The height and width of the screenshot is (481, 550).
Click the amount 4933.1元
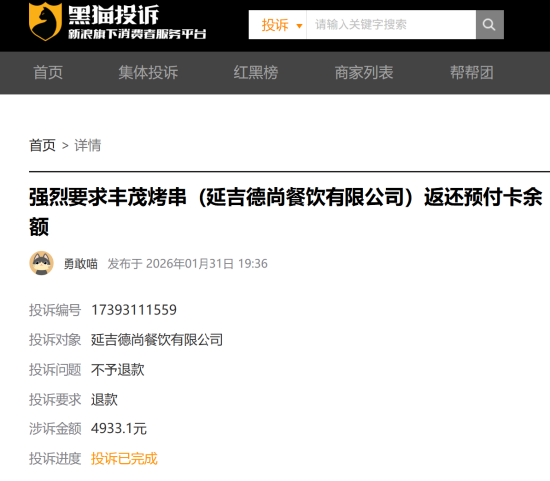[119, 429]
